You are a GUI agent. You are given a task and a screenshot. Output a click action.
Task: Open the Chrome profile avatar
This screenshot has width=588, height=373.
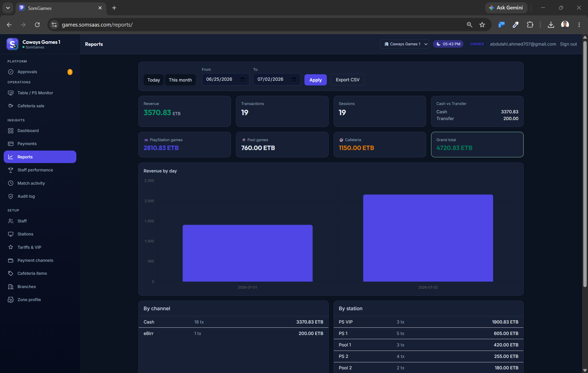pyautogui.click(x=565, y=25)
